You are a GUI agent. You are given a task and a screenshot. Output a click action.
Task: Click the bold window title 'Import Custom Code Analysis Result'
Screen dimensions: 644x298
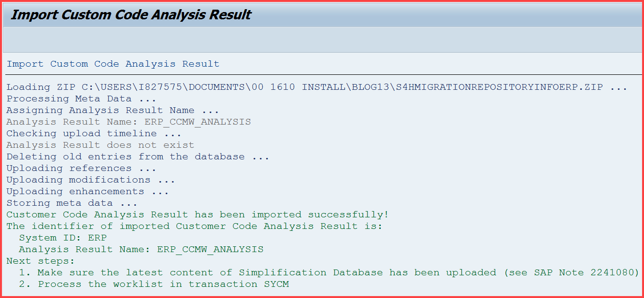tap(131, 14)
